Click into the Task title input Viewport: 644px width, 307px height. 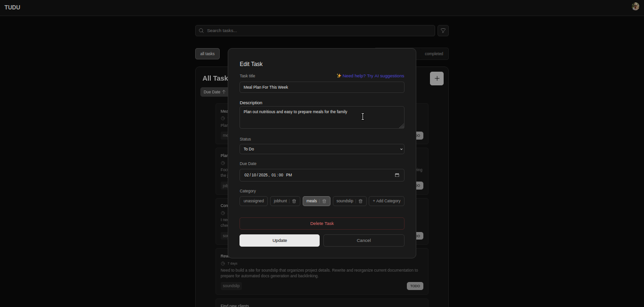tap(322, 87)
